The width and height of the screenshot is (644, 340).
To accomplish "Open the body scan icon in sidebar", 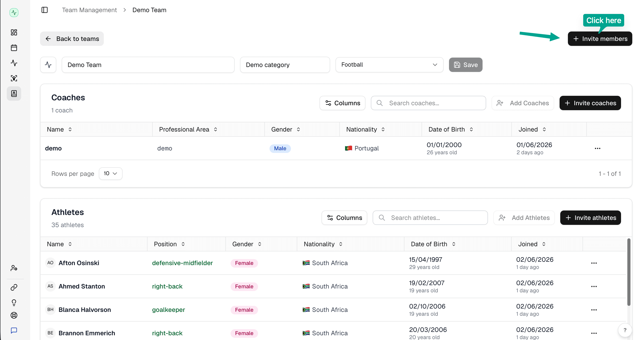I will (14, 78).
